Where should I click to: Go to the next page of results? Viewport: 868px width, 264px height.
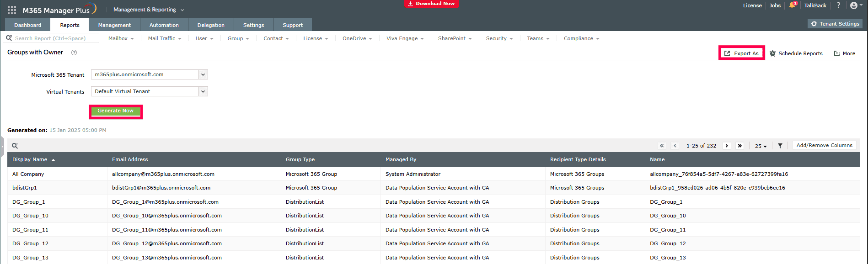click(x=727, y=146)
